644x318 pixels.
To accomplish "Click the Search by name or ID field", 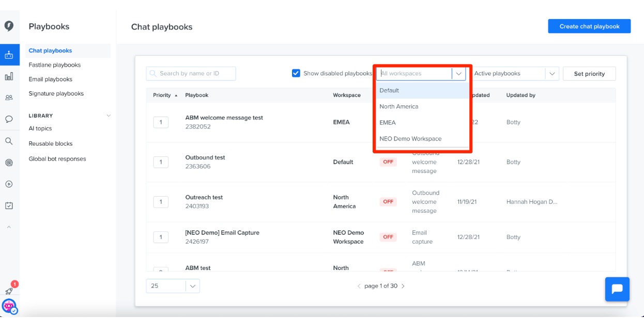I will coord(191,73).
